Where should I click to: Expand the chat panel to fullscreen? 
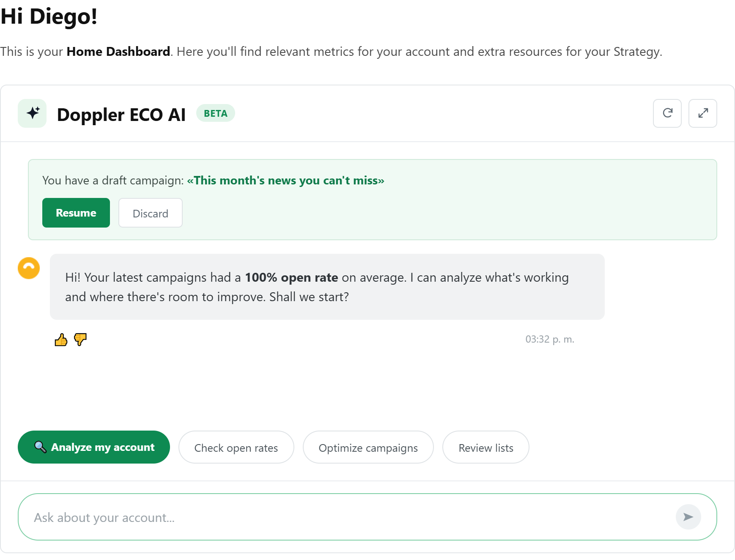point(703,113)
